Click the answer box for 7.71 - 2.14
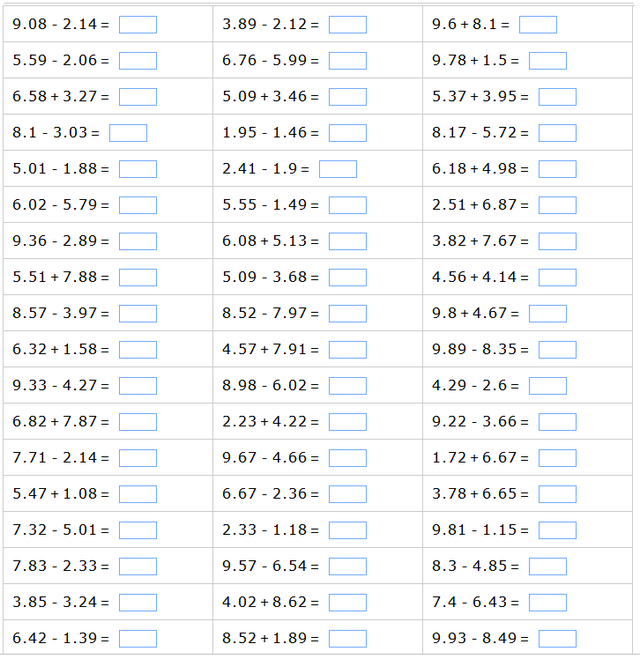 (x=138, y=458)
